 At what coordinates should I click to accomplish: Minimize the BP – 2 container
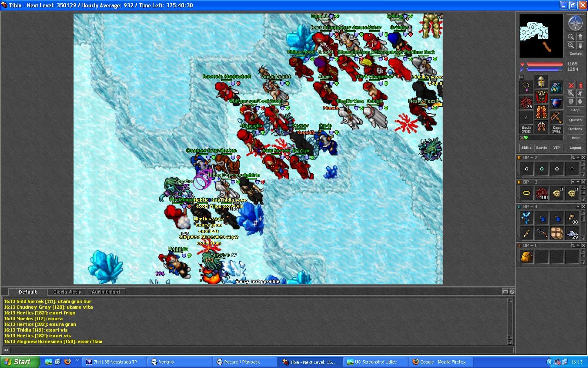click(x=578, y=157)
